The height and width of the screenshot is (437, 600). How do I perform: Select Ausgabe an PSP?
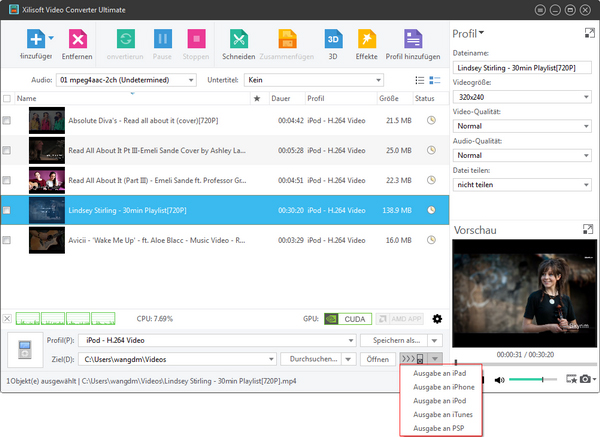tap(439, 428)
